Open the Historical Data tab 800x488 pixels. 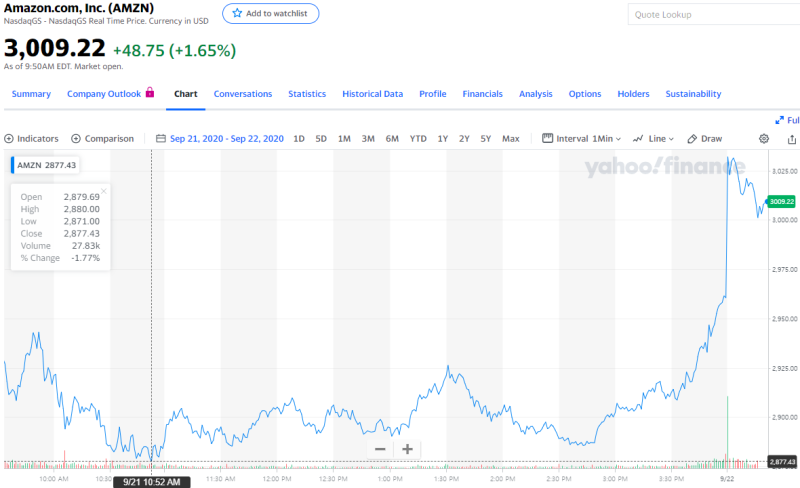pyautogui.click(x=372, y=94)
